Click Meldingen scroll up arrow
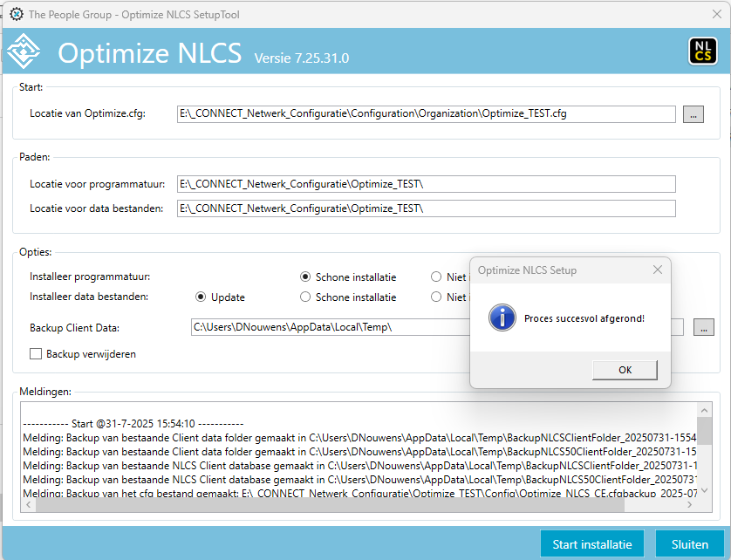This screenshot has height=560, width=731. click(705, 410)
